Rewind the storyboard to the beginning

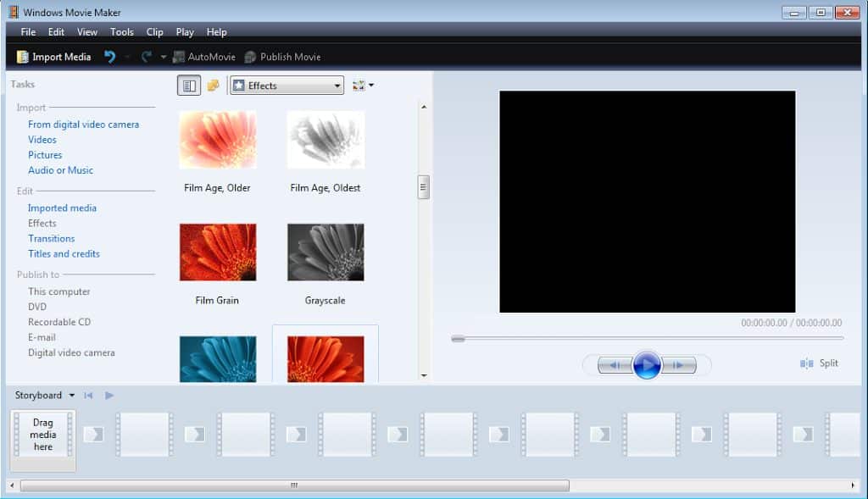pos(88,395)
